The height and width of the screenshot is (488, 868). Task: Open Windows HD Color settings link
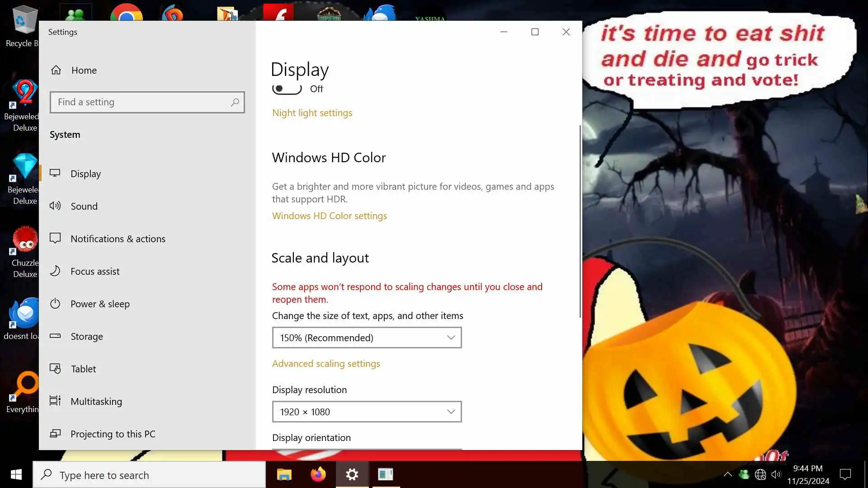coord(330,216)
